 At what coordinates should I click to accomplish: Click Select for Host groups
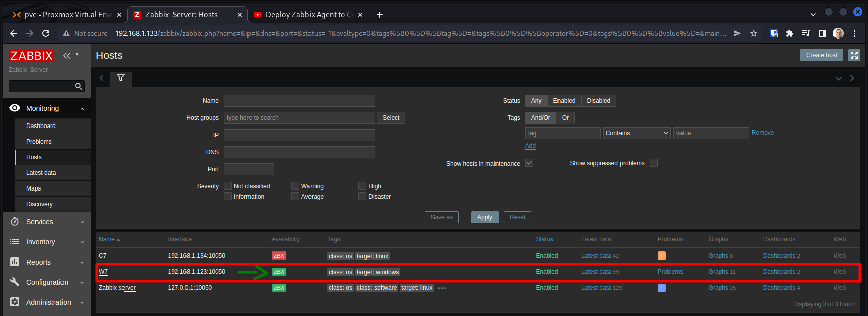point(391,118)
